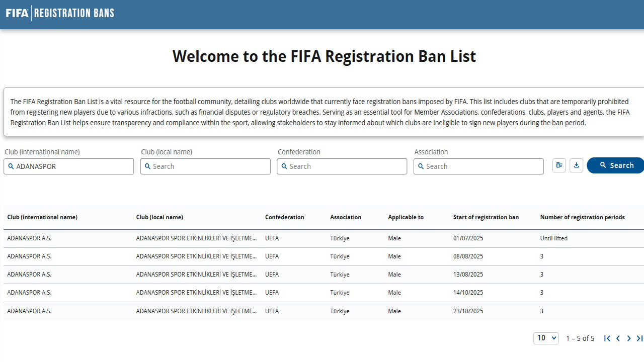The width and height of the screenshot is (644, 362).
Task: Select the row with ban start 14/10/2025
Action: [x=322, y=293]
